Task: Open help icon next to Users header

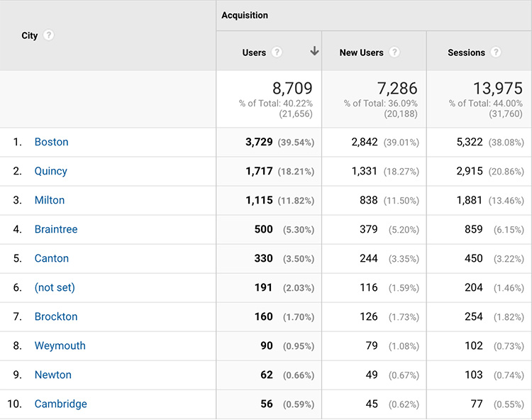Action: coord(277,52)
